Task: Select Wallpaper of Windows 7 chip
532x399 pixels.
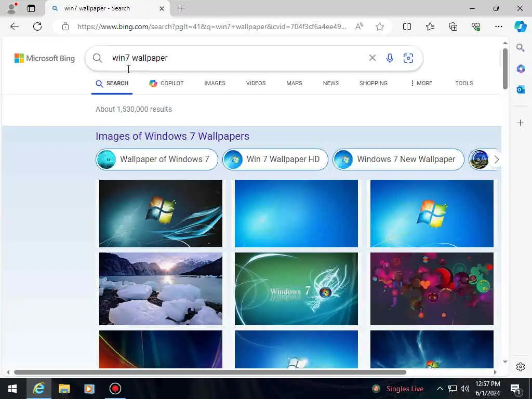Action: point(157,159)
